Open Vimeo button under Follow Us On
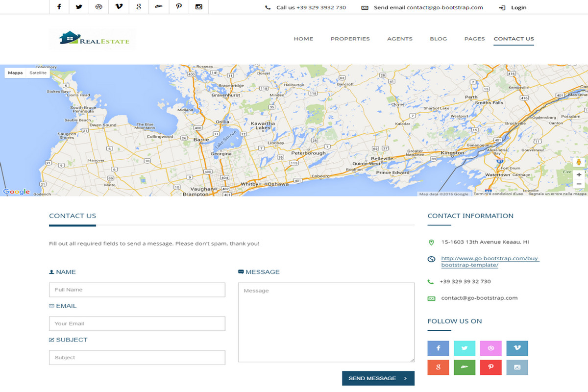This screenshot has height=392, width=588. pos(517,348)
